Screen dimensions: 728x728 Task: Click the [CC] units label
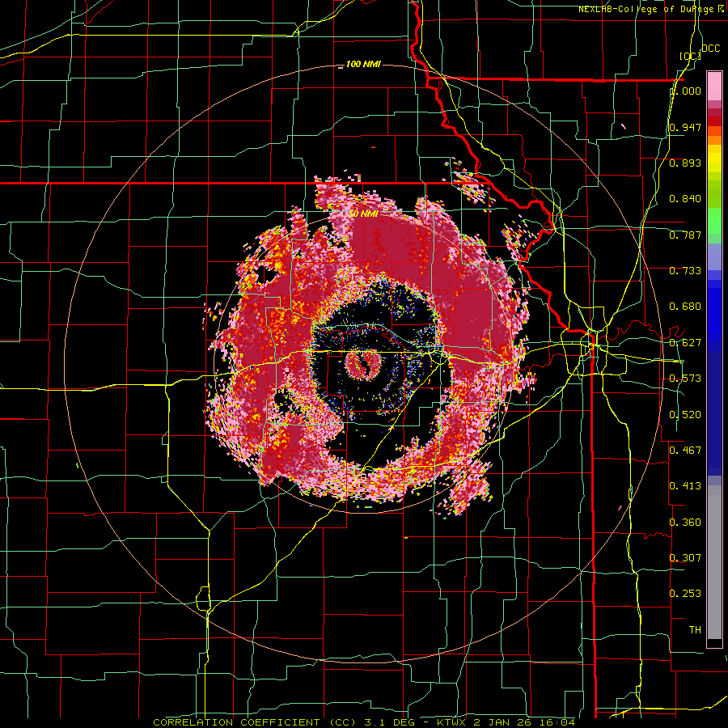tap(691, 56)
